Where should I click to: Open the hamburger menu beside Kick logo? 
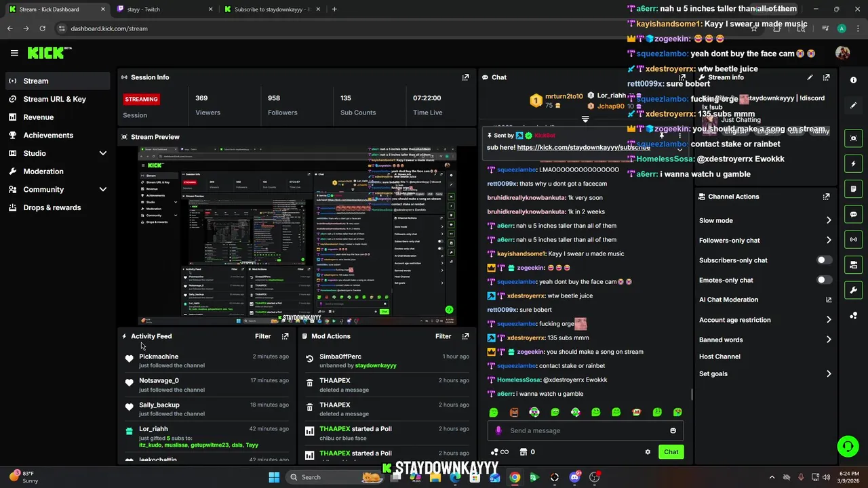point(14,53)
